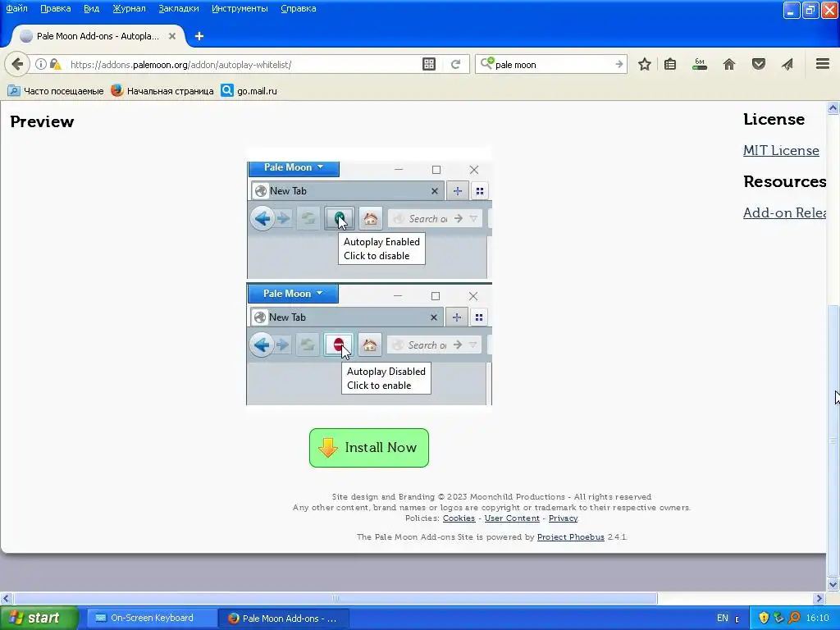Open the User Content policy link
The height and width of the screenshot is (630, 840).
512,518
